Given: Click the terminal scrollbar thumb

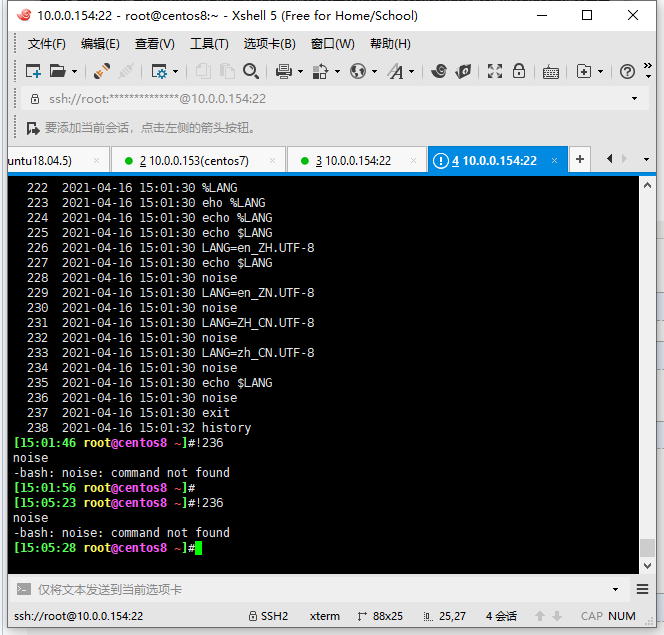Looking at the screenshot, I should (x=647, y=548).
